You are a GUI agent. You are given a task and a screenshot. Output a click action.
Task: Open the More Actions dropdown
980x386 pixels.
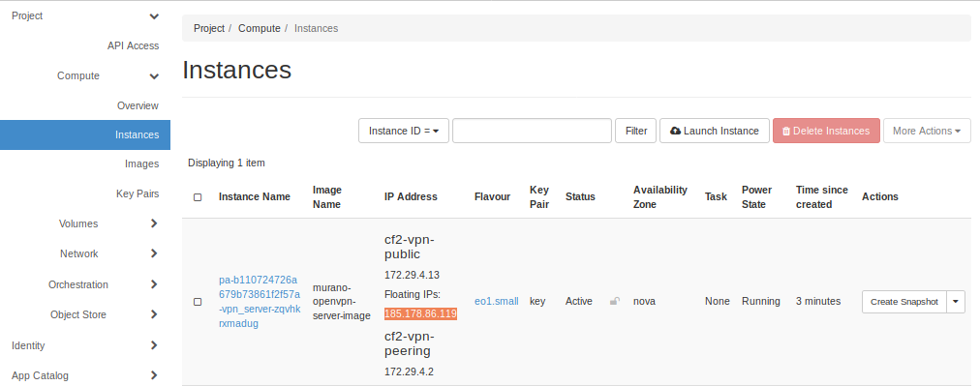click(927, 131)
